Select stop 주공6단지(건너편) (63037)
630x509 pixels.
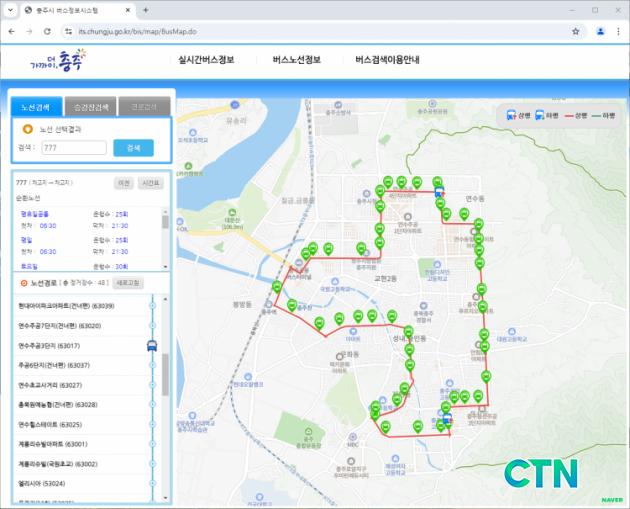[x=54, y=365]
